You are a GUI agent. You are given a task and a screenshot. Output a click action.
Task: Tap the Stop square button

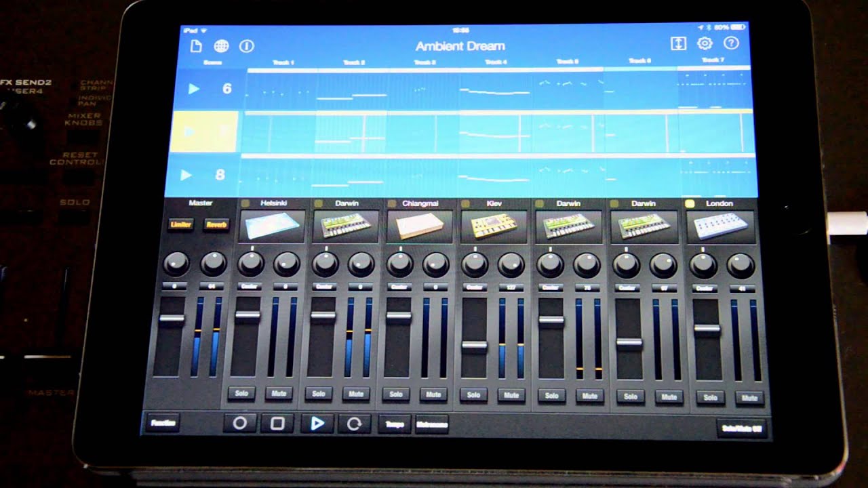[277, 423]
